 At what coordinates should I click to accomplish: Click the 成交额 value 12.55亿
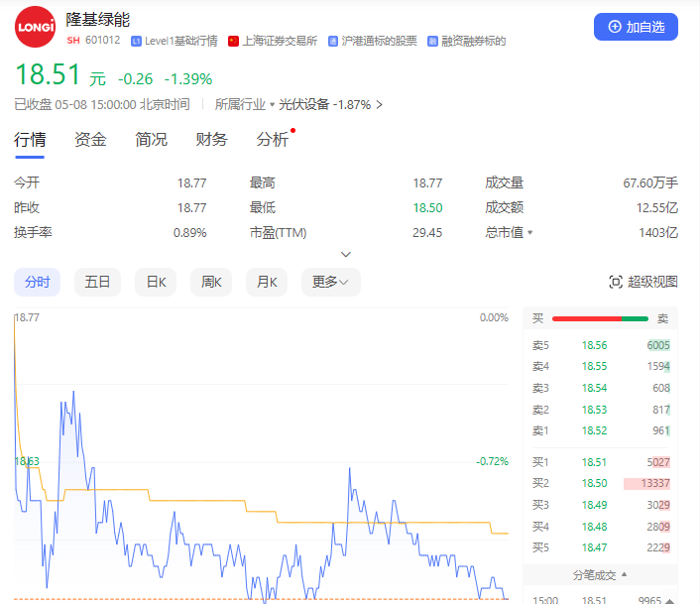coord(657,208)
